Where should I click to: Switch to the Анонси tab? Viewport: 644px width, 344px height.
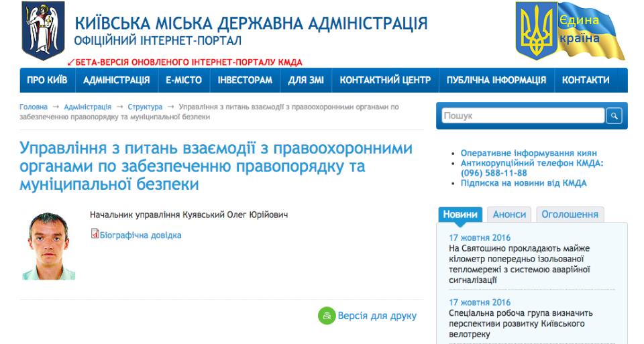point(509,215)
